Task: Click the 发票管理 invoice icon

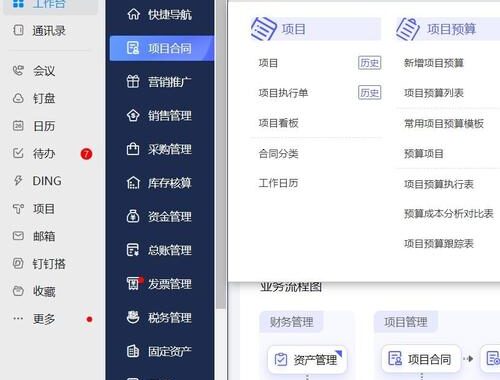Action: [x=134, y=283]
